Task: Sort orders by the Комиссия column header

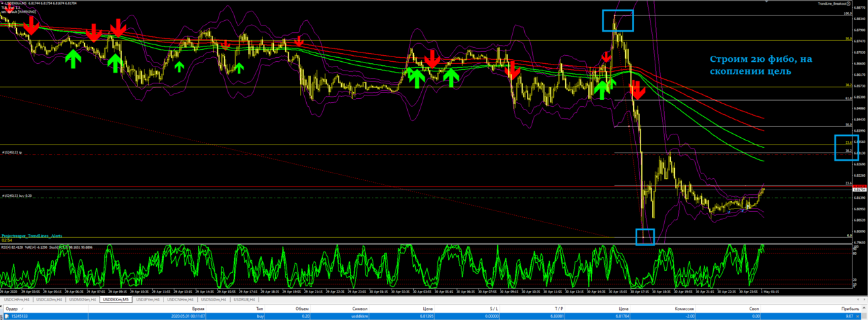Action: pyautogui.click(x=684, y=309)
